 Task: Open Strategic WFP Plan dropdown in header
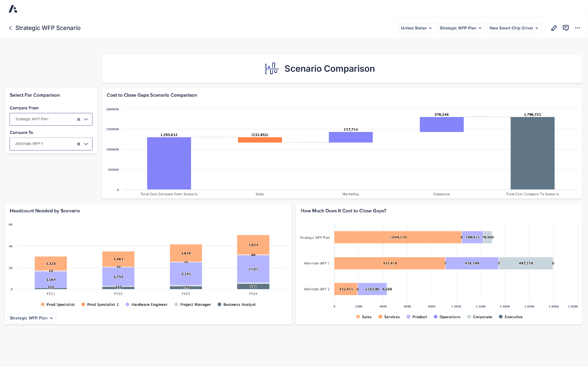460,28
